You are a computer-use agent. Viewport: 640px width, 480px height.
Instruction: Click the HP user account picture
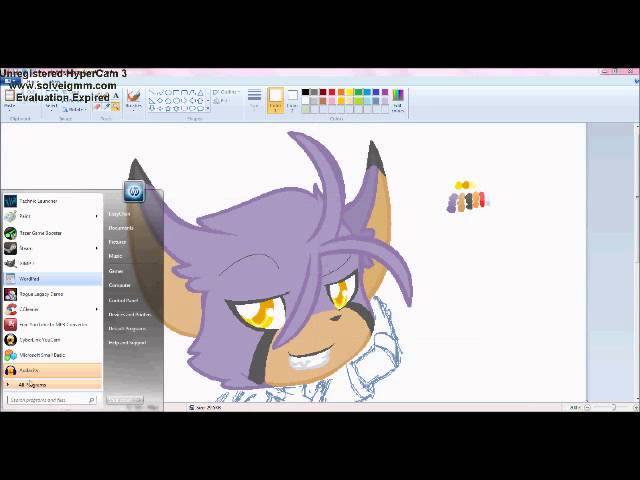click(x=134, y=191)
